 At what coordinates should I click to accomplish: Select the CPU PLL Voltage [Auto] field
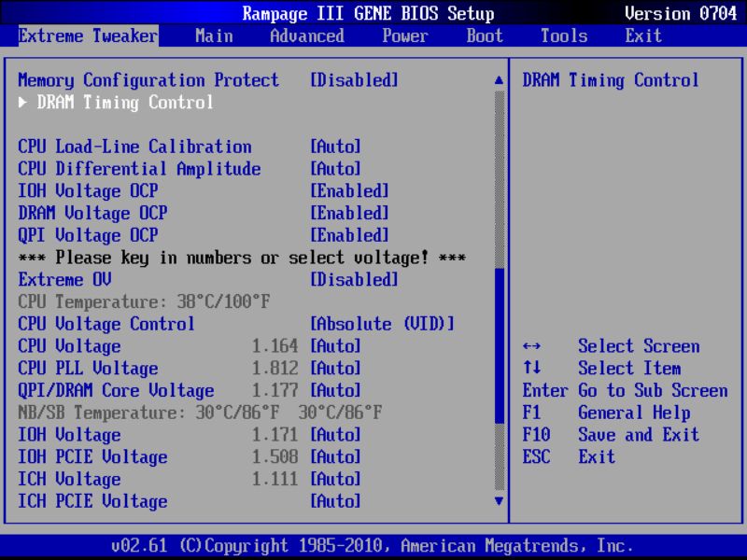(335, 368)
